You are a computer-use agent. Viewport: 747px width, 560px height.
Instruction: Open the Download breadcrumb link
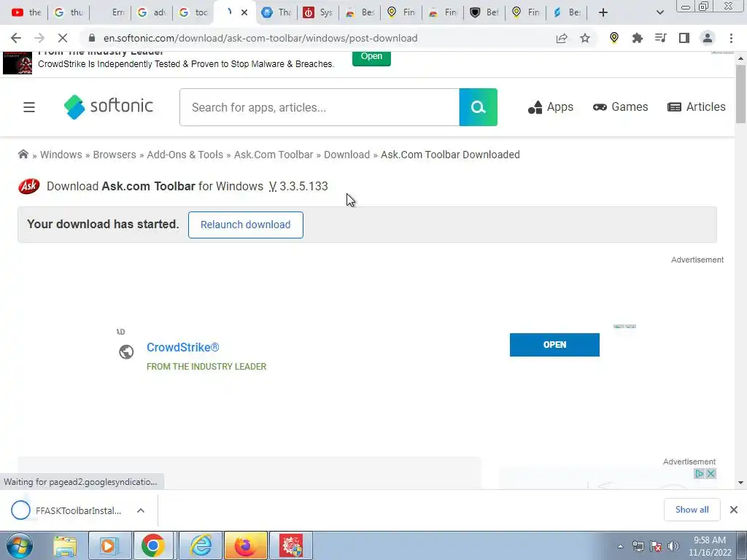point(347,155)
